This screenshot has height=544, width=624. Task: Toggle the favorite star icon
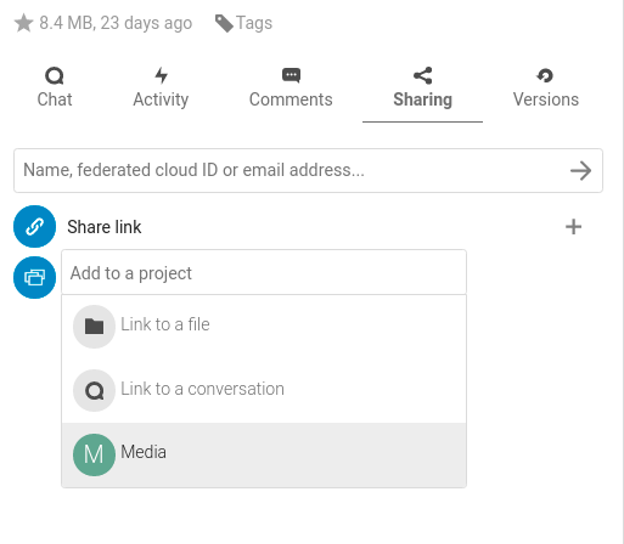click(23, 23)
